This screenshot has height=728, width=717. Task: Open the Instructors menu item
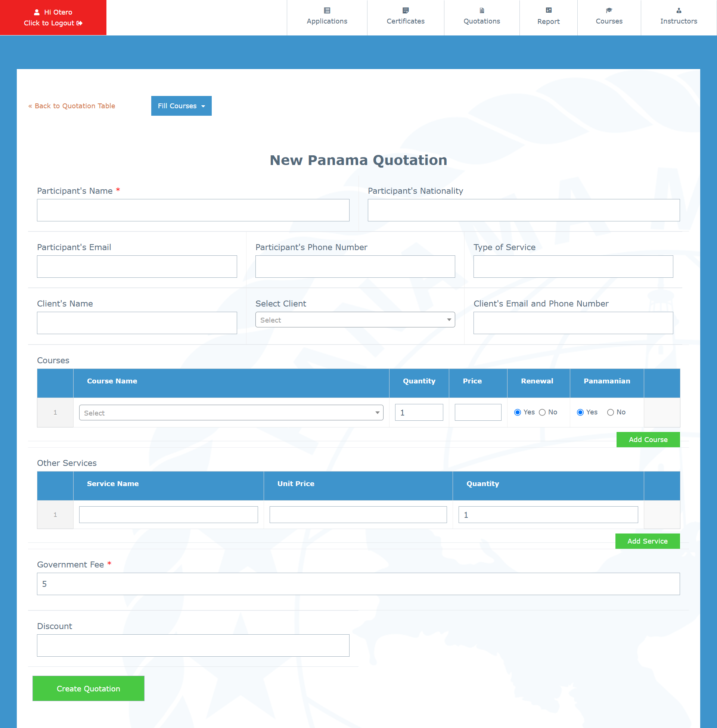click(679, 21)
